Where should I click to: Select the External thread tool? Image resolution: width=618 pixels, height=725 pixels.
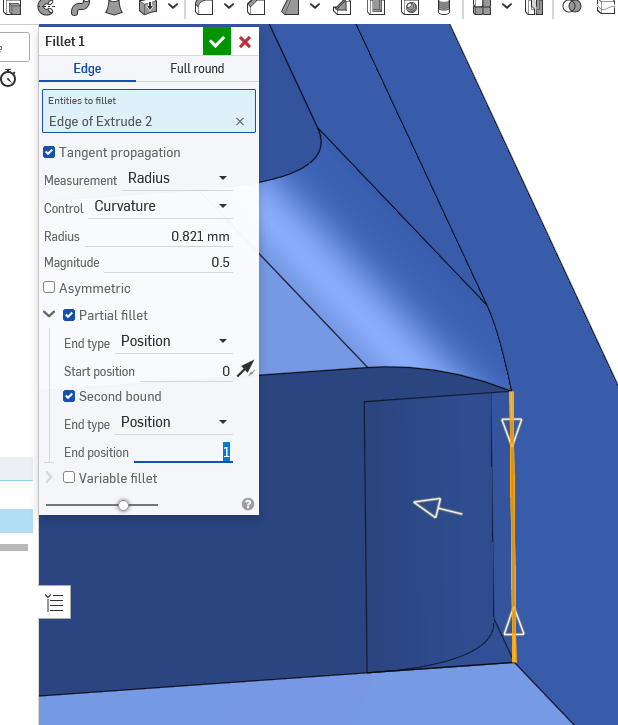click(x=443, y=7)
